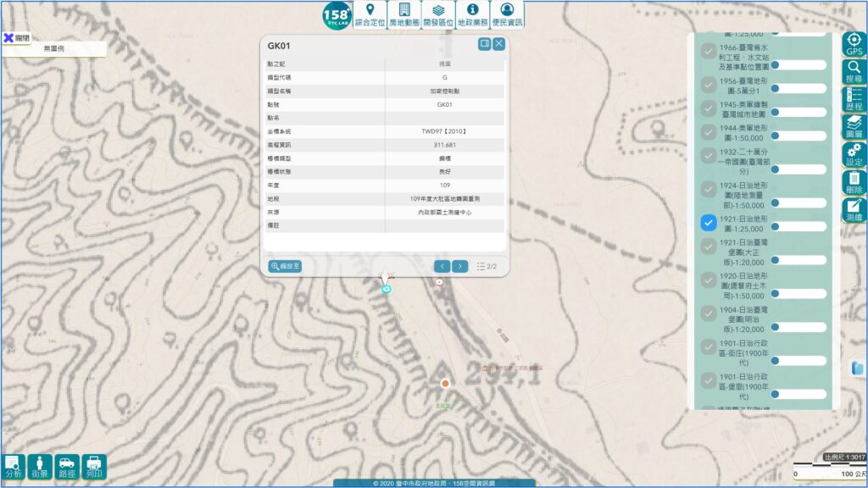Click the 刪除 delete tool
Image resolution: width=868 pixels, height=488 pixels.
(854, 182)
